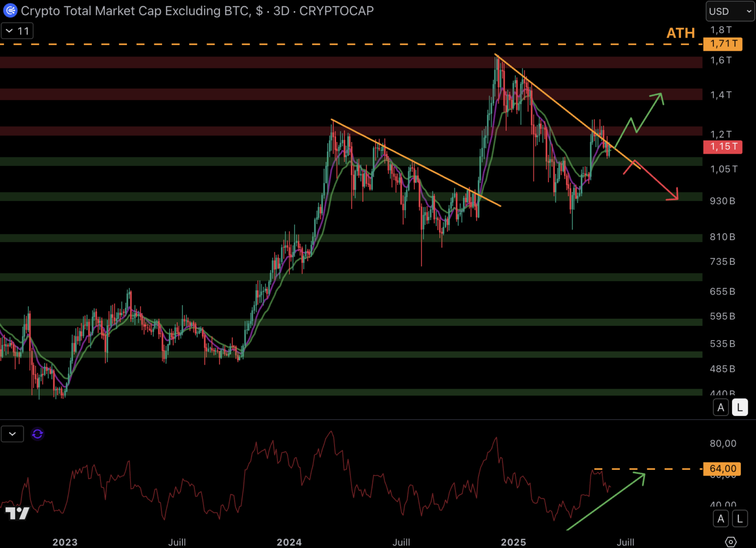The width and height of the screenshot is (756, 548).
Task: Open chart settings gear icon
Action: tap(731, 542)
